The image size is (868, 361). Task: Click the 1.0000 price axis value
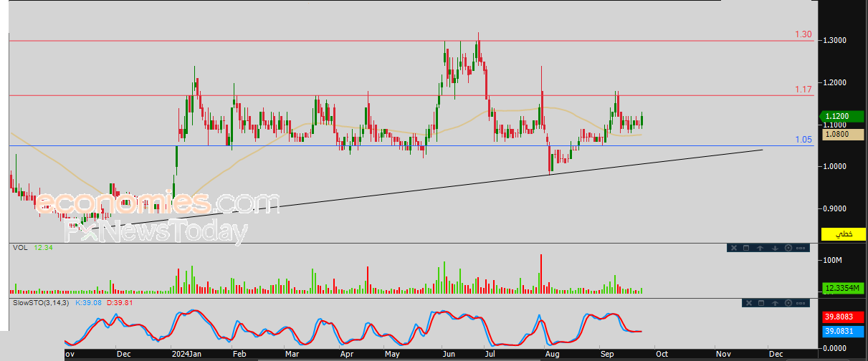(836, 166)
